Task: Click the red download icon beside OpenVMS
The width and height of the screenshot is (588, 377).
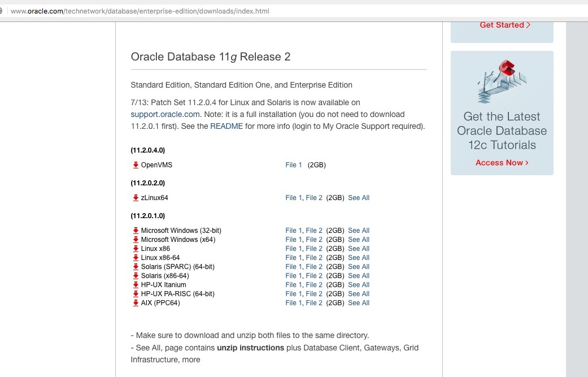Action: point(136,165)
